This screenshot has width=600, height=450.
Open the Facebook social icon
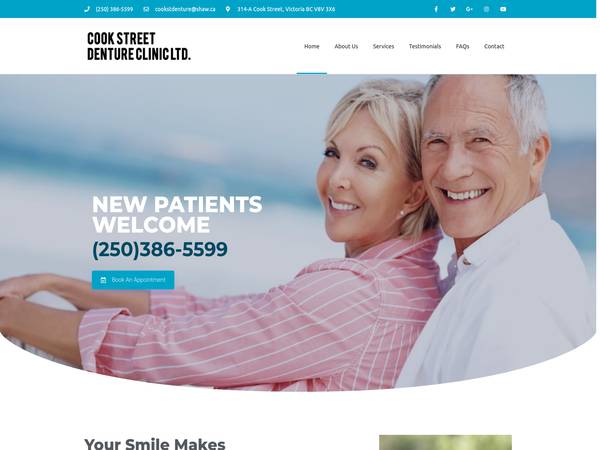click(436, 9)
